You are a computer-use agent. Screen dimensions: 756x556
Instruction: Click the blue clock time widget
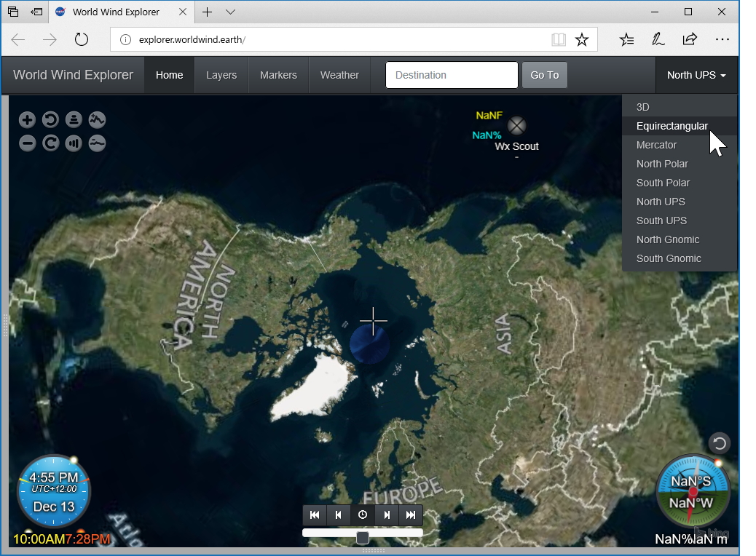(53, 491)
